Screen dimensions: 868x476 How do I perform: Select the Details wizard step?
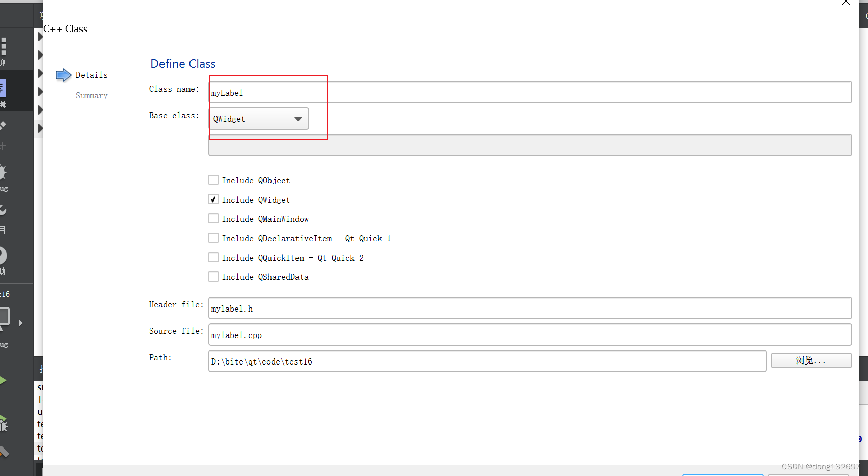tap(92, 75)
